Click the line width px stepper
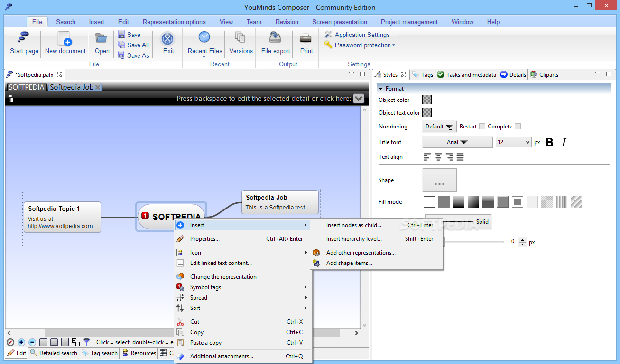This screenshot has width=620, height=364. [x=522, y=242]
